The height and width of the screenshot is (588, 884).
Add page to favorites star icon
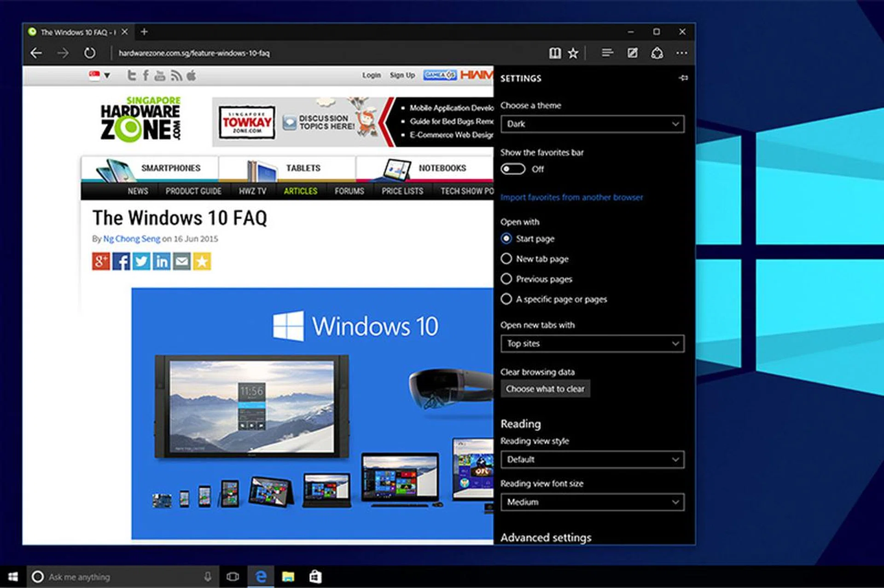point(573,53)
